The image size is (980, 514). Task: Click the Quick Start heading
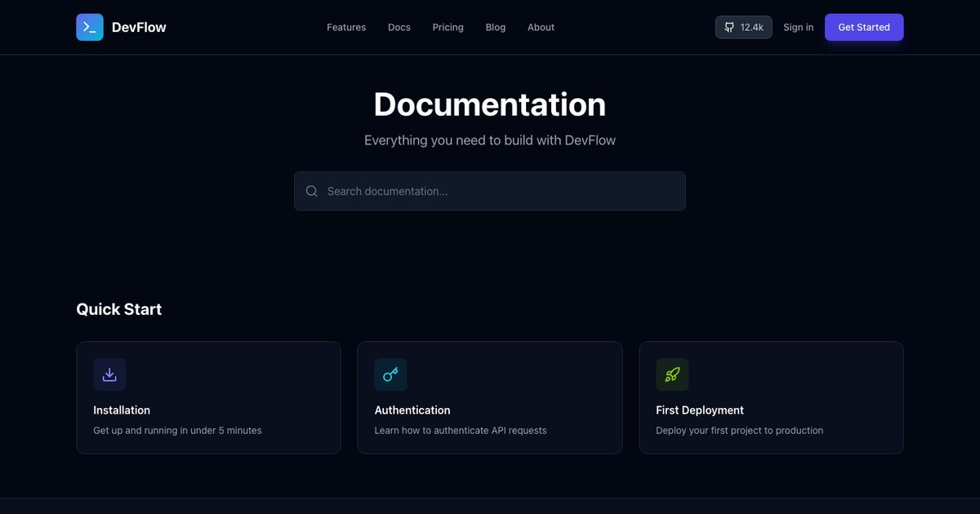(x=119, y=309)
